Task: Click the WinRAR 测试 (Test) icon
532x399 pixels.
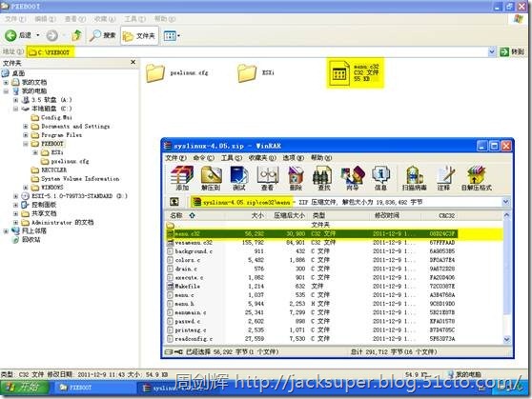Action: [x=239, y=178]
